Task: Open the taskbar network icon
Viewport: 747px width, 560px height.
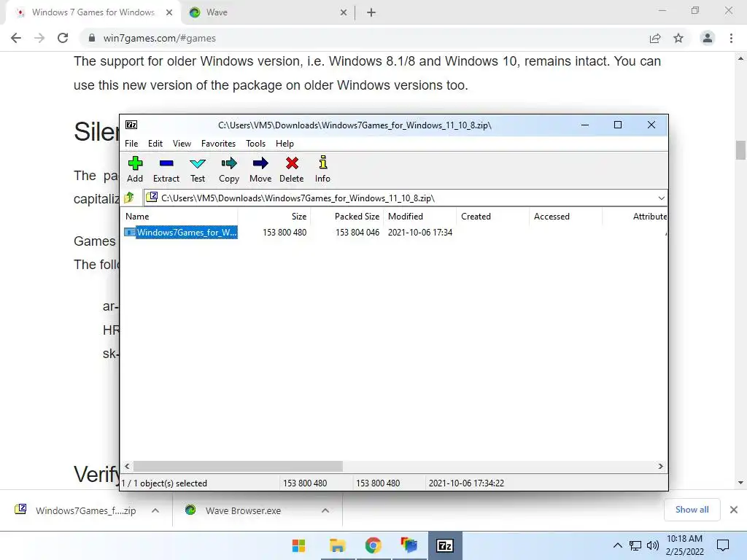Action: (x=635, y=545)
